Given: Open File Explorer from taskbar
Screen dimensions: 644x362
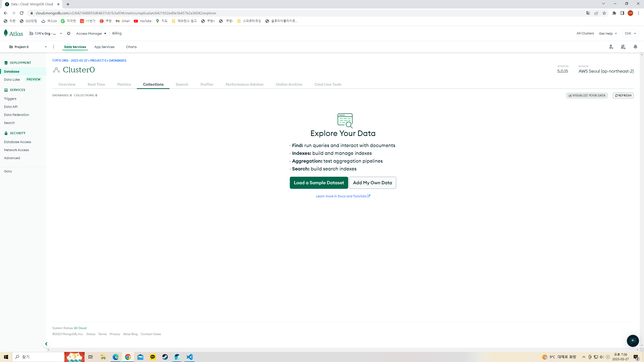Looking at the screenshot, I should [x=103, y=357].
